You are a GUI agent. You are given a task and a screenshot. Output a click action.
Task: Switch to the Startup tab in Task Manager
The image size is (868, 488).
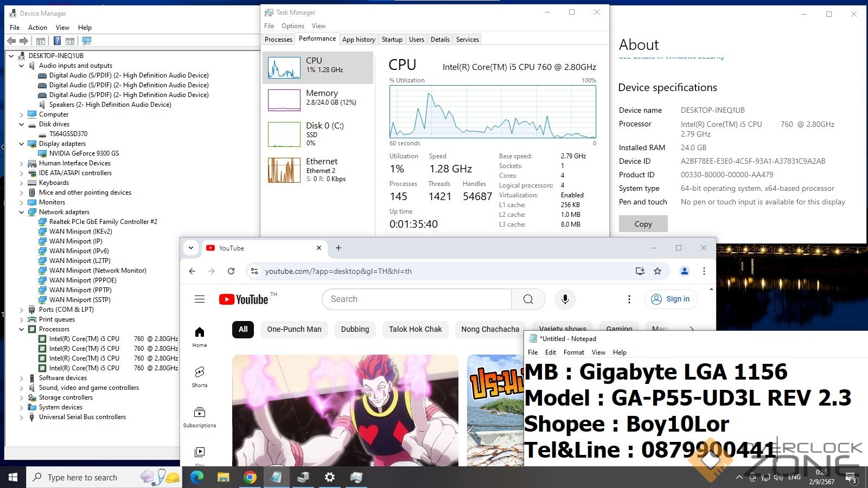392,40
